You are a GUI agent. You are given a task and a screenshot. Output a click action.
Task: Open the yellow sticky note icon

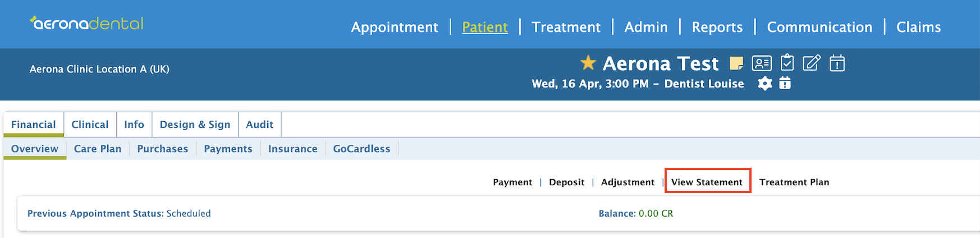pos(736,63)
